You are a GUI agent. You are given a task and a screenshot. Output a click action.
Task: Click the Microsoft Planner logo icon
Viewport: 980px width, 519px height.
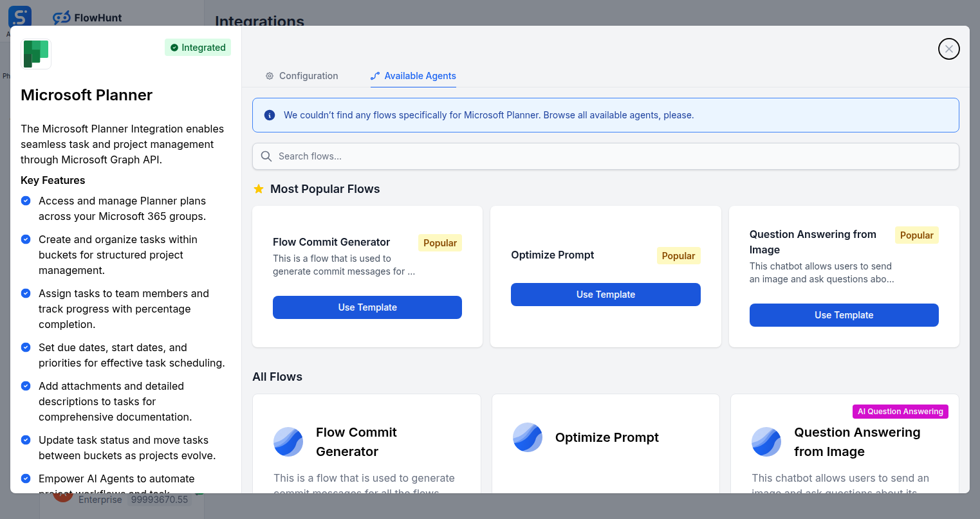(x=36, y=53)
